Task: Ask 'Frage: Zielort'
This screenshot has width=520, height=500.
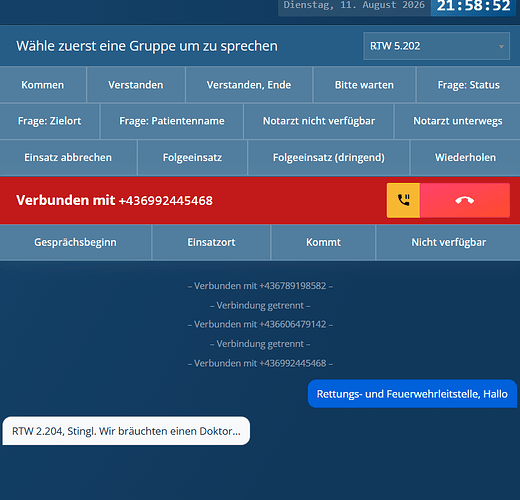Action: [x=49, y=121]
